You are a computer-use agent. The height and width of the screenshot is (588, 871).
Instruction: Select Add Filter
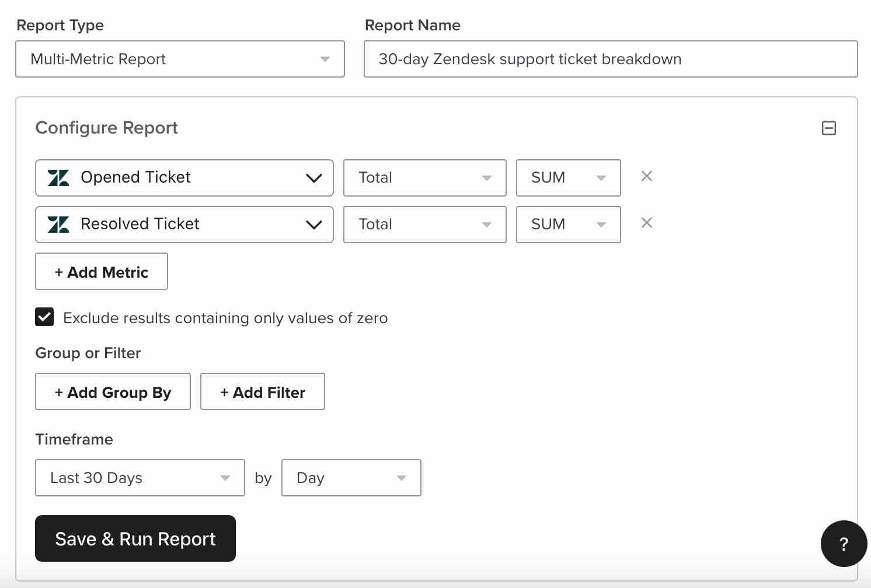(262, 391)
